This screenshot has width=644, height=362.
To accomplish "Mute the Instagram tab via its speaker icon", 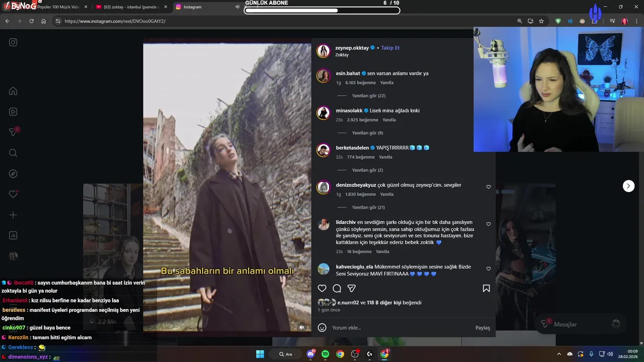I will pyautogui.click(x=237, y=7).
